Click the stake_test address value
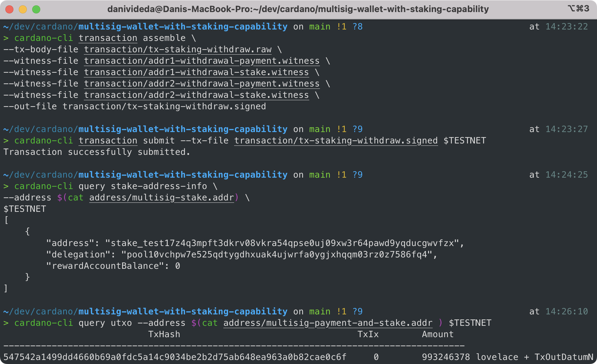Viewport: 597px width, 364px height. click(282, 243)
